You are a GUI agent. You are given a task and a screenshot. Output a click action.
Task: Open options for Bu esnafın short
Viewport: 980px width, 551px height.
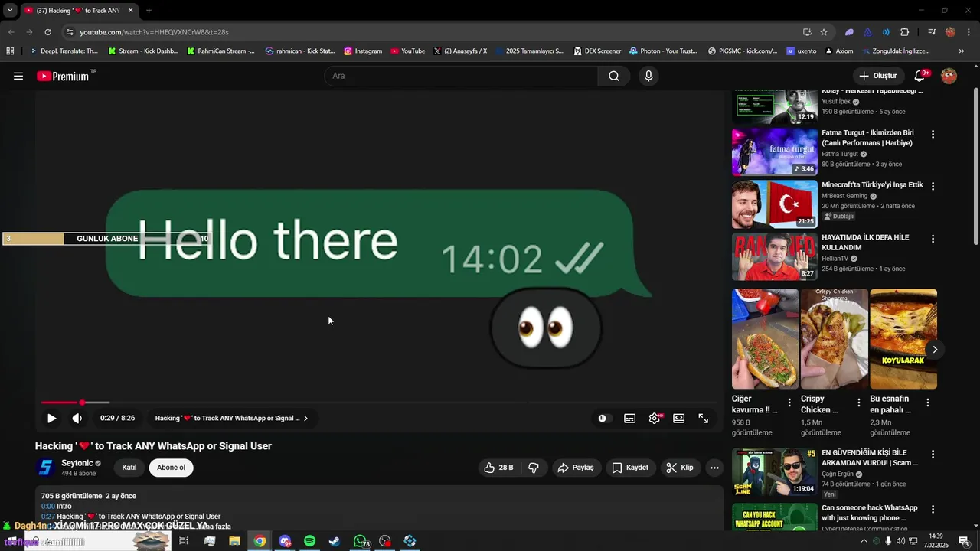pyautogui.click(x=927, y=402)
